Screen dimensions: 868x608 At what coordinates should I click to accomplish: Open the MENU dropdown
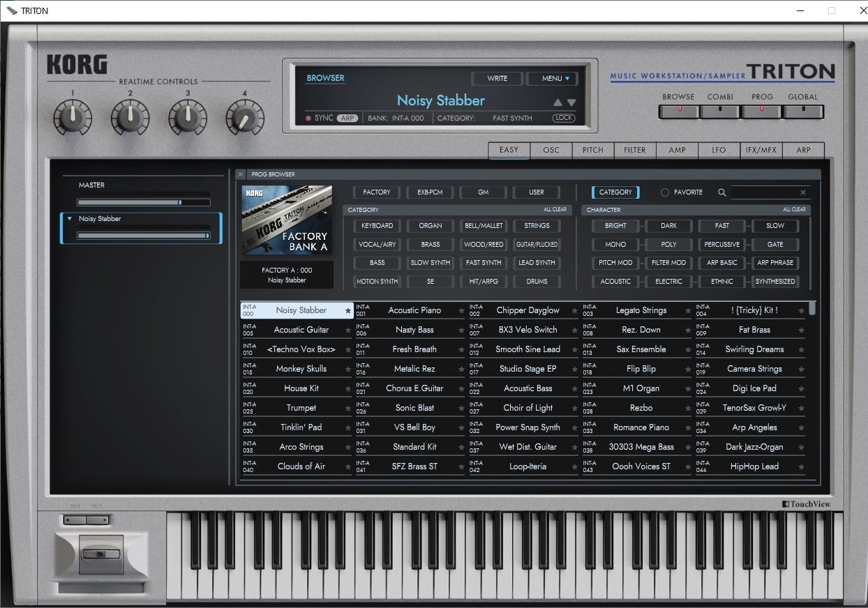[x=552, y=79]
